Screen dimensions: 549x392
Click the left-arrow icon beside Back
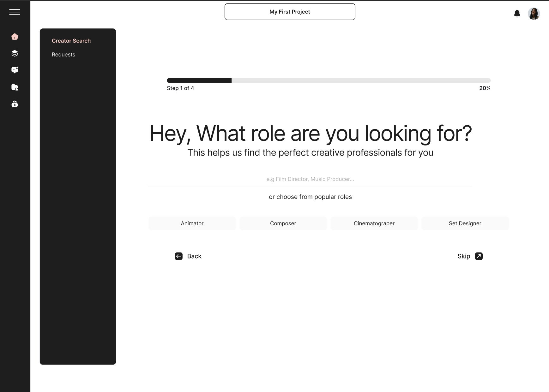click(x=178, y=256)
